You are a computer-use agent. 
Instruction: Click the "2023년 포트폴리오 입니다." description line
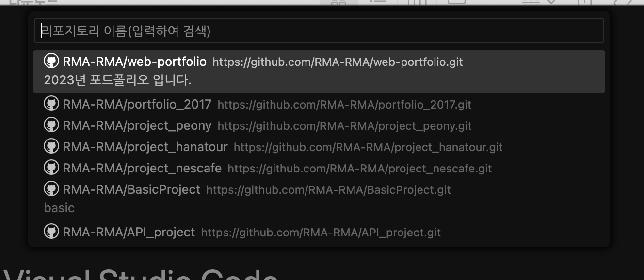pyautogui.click(x=118, y=80)
